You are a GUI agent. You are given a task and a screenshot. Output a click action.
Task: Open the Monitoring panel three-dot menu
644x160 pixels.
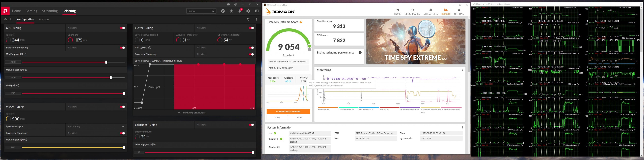(463, 70)
